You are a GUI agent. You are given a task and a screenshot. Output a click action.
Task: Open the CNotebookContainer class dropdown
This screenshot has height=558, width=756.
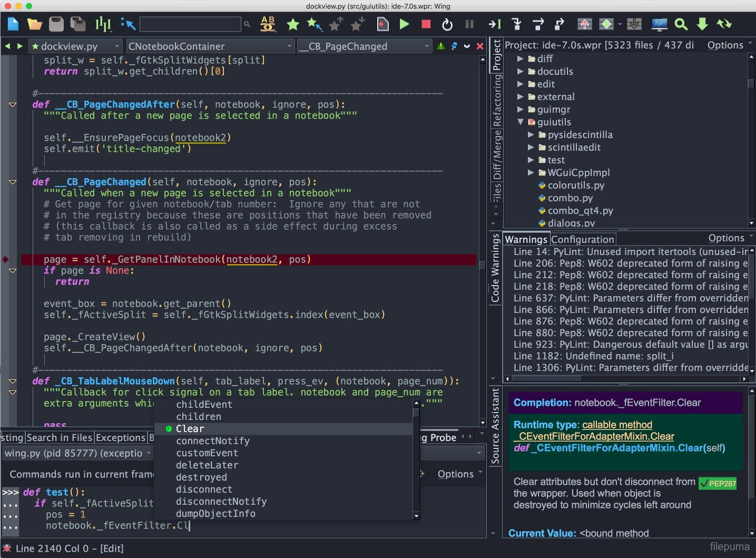tap(210, 46)
